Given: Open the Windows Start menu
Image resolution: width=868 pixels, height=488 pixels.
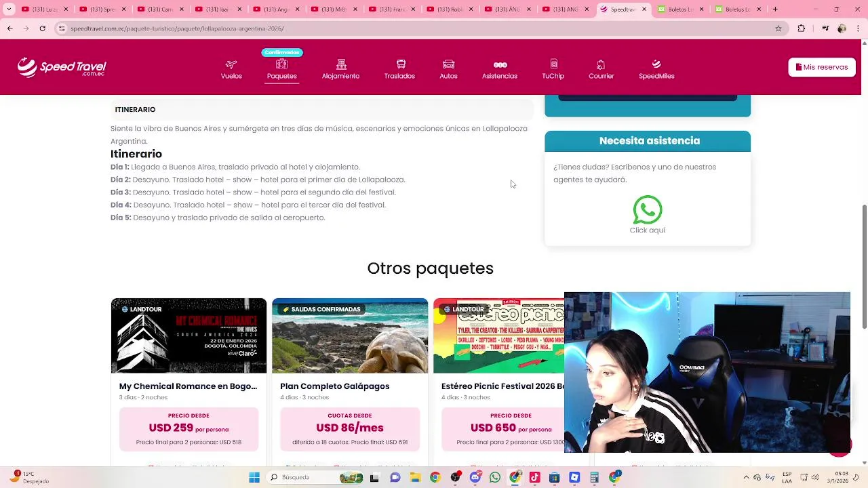Looking at the screenshot, I should (x=254, y=478).
